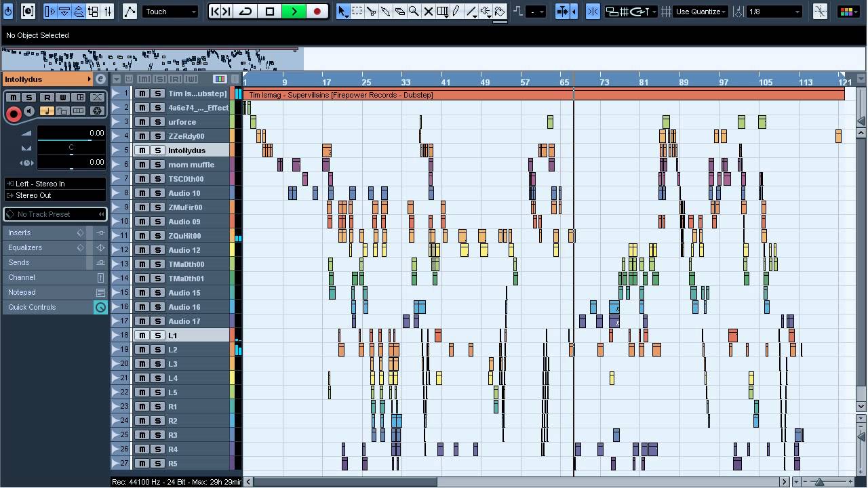Screen dimensions: 868x488
Task: Open the 1/8 quantize value dropdown
Action: (x=774, y=12)
